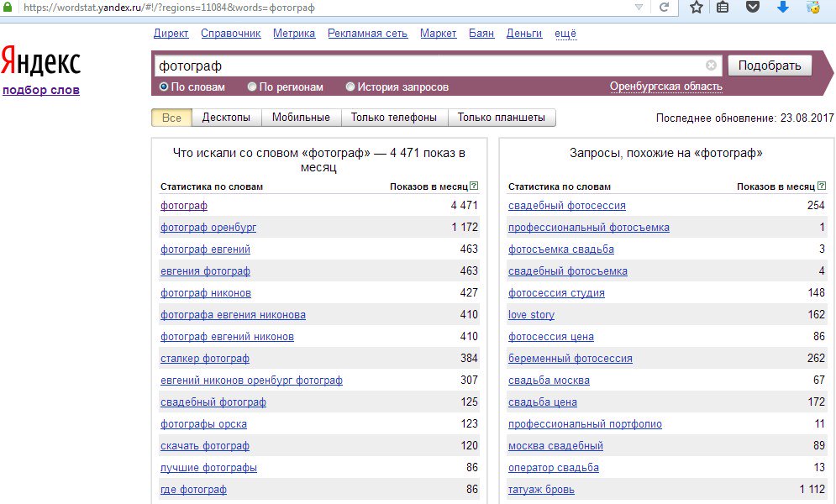The width and height of the screenshot is (836, 504).
Task: Open the фотограф евгений keyword link
Action: click(205, 249)
